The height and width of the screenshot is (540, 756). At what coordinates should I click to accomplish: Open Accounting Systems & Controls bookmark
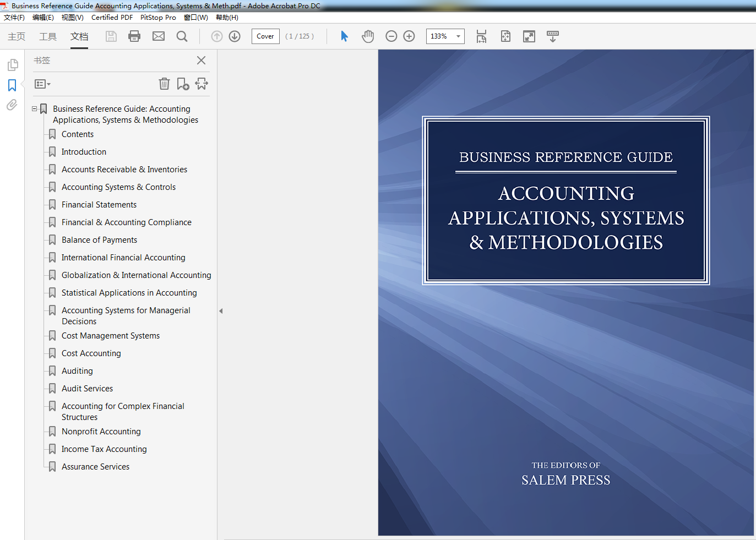[x=119, y=187]
